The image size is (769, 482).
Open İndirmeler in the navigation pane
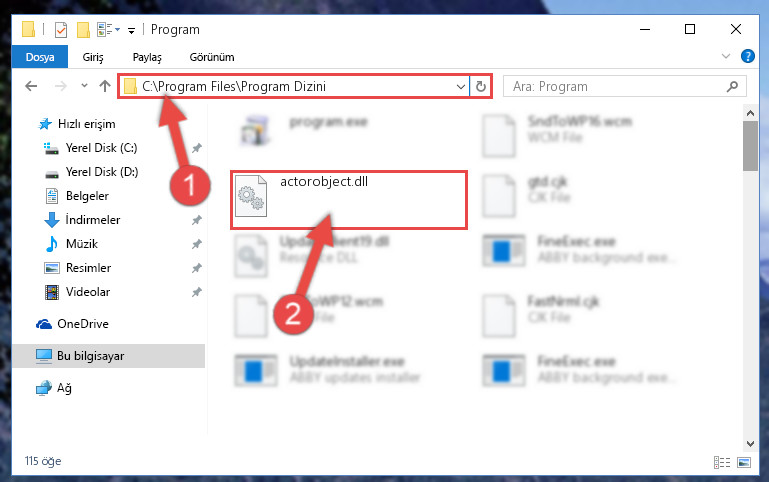point(93,220)
